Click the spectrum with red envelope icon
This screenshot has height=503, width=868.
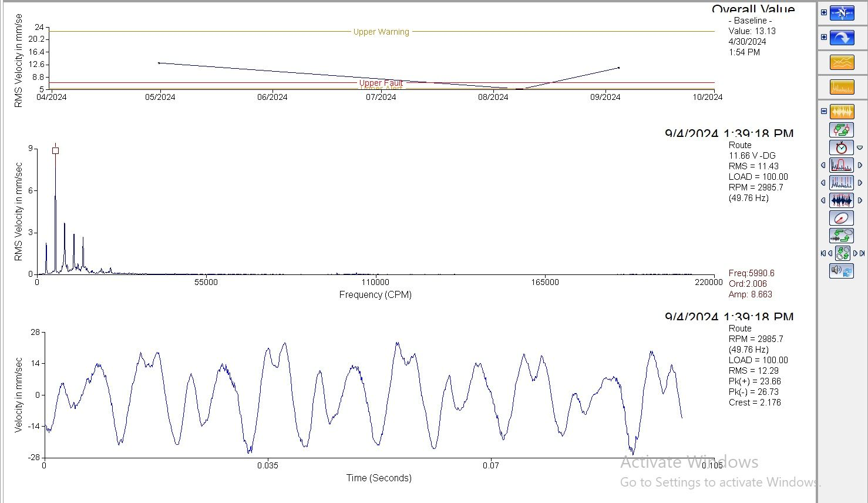(x=842, y=165)
